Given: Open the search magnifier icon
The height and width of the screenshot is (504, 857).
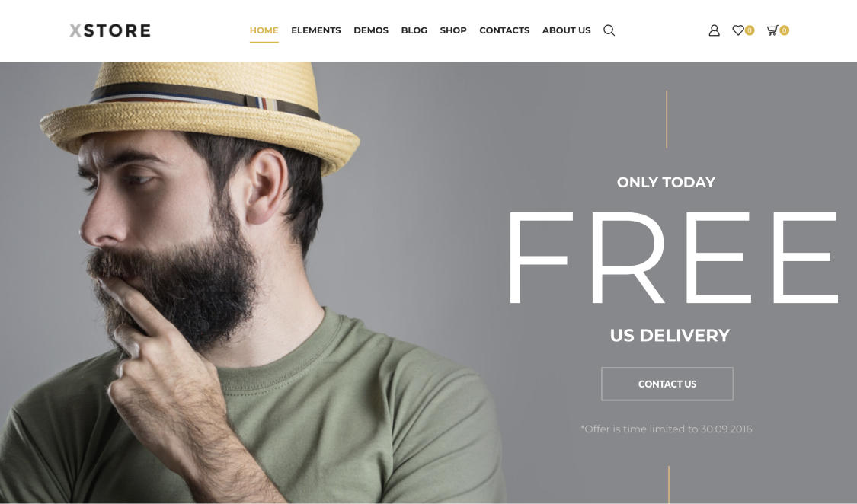Looking at the screenshot, I should (609, 30).
